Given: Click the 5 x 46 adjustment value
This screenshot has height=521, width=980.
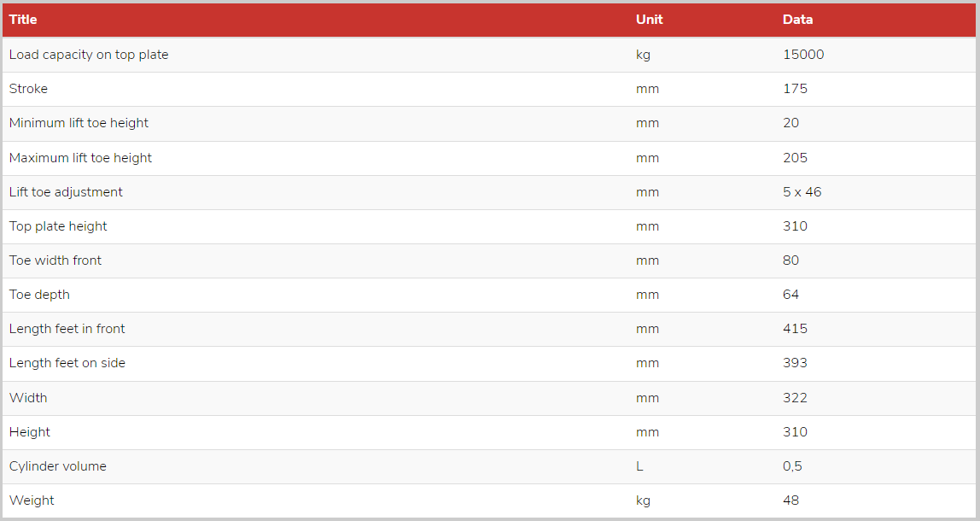Looking at the screenshot, I should (x=802, y=192).
